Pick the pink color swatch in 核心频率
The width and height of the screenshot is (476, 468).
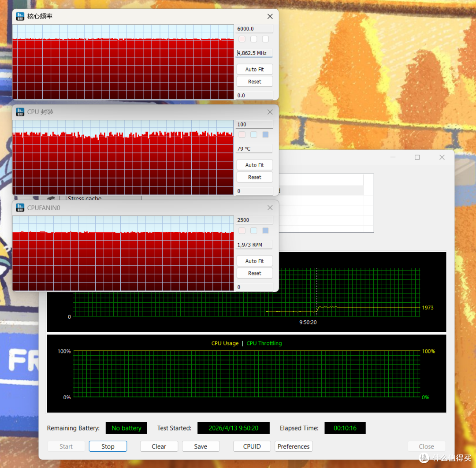pyautogui.click(x=242, y=39)
